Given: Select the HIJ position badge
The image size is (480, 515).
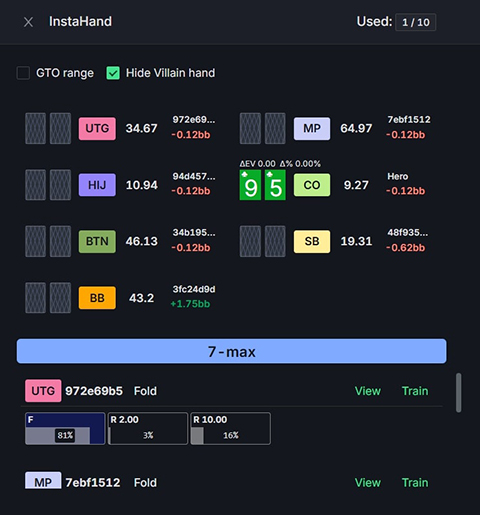Looking at the screenshot, I should click(97, 185).
